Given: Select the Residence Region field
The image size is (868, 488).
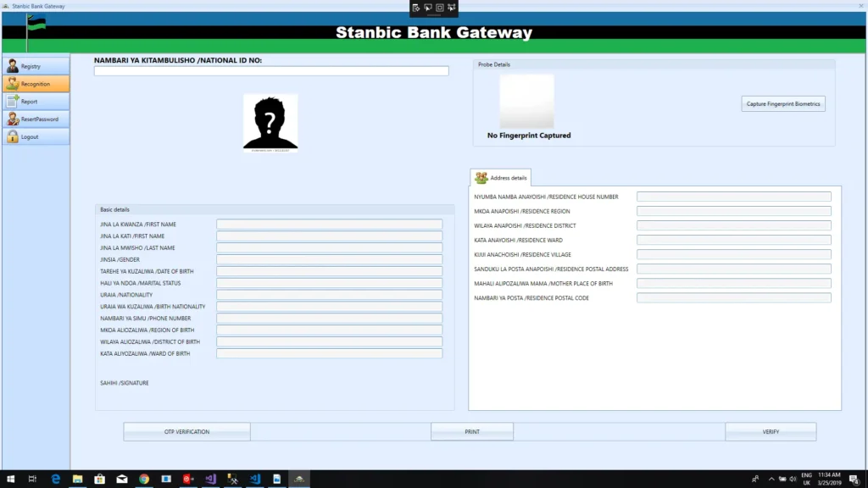Looking at the screenshot, I should [x=733, y=211].
